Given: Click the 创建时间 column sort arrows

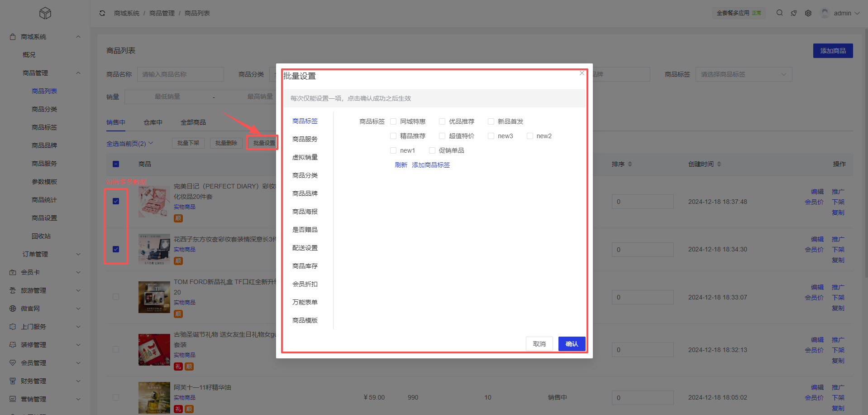Looking at the screenshot, I should coord(719,164).
